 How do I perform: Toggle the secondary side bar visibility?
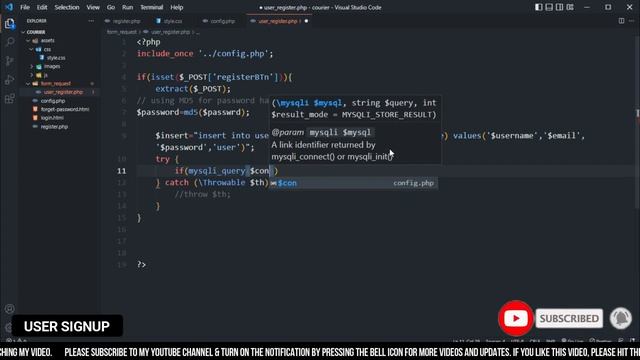click(x=560, y=7)
